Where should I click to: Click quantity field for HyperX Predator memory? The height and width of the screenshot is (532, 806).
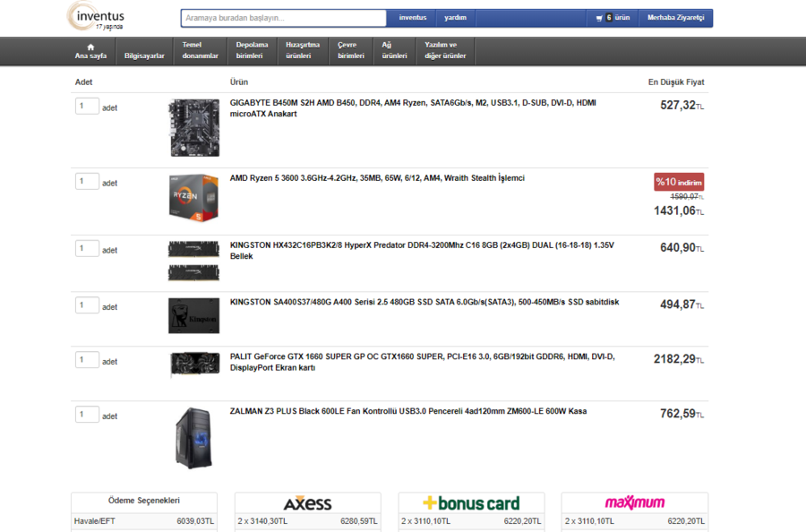pyautogui.click(x=87, y=249)
